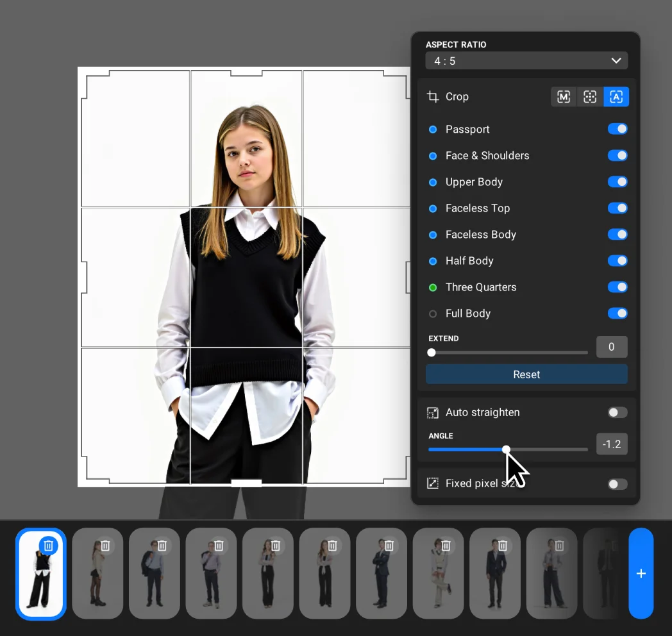Screen dimensions: 672x636
Task: Turn on the Fixed pixel size toggle
Action: 617,484
